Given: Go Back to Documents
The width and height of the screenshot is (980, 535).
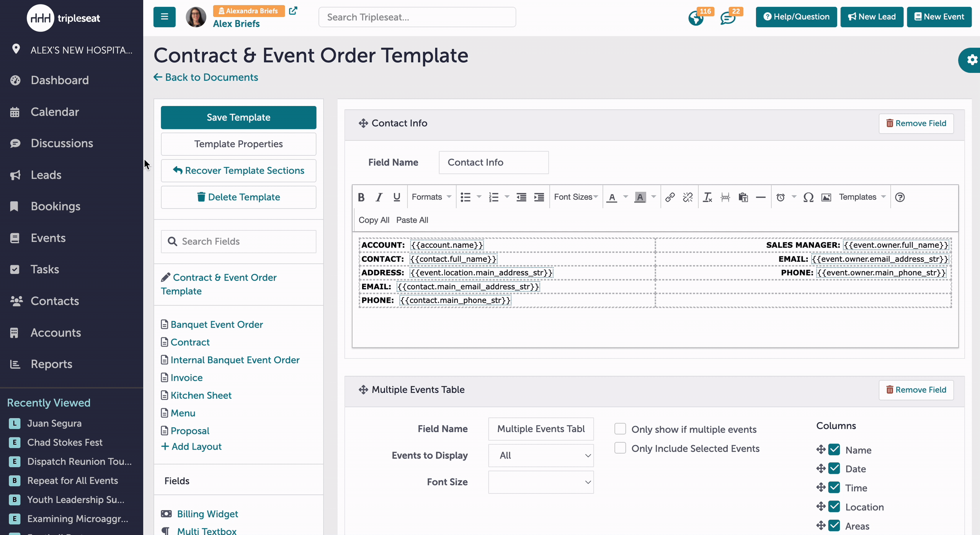Looking at the screenshot, I should click(x=206, y=77).
